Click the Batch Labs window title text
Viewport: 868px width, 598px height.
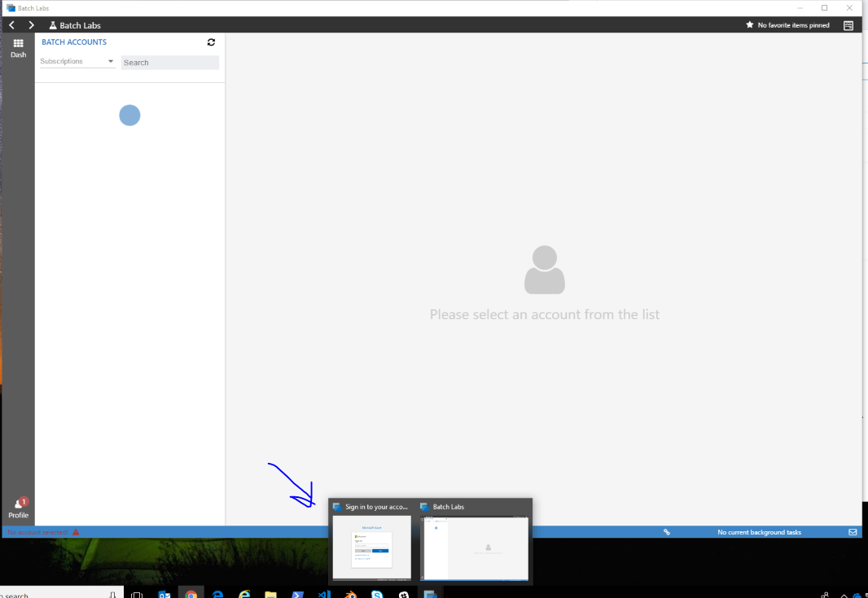pos(33,8)
